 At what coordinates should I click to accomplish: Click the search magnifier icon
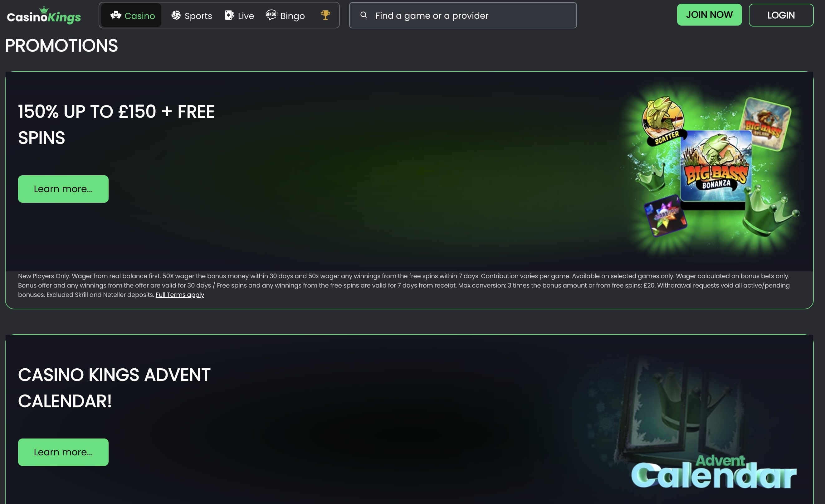[x=363, y=15]
